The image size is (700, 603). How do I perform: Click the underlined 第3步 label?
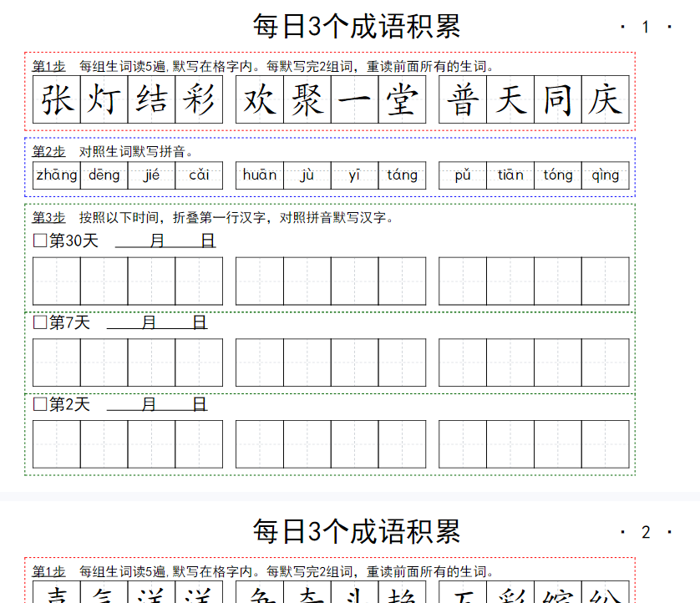pos(48,218)
